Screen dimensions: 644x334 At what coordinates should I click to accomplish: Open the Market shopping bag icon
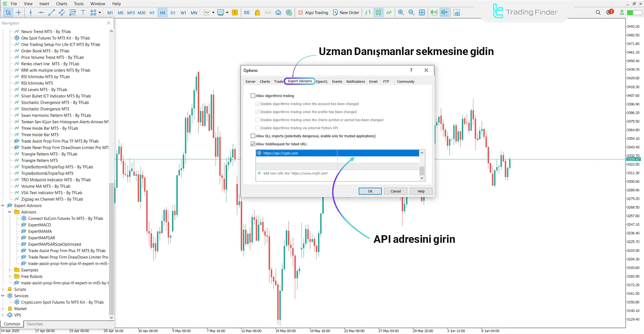click(257, 12)
